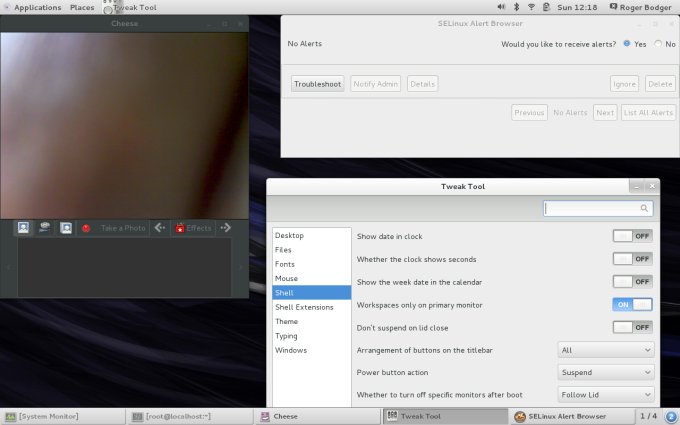Image resolution: width=680 pixels, height=425 pixels.
Task: Select photo burst mode in Cheese
Action: (66, 228)
